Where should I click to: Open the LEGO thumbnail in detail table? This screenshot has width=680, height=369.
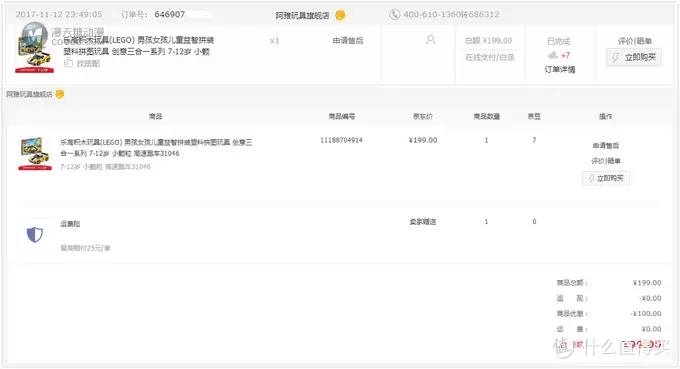(35, 154)
